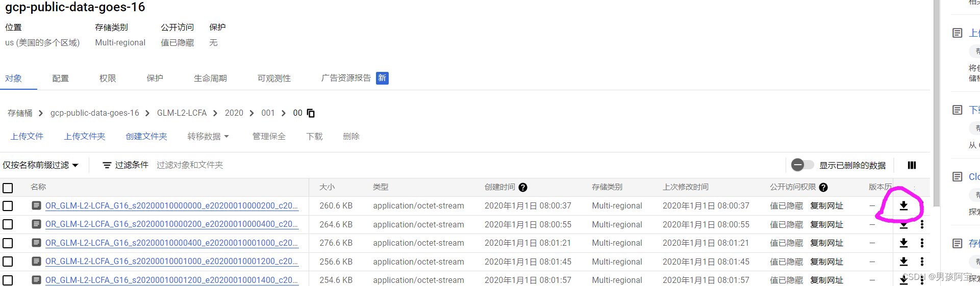
Task: Sort by 名称 column header
Action: tap(38, 188)
